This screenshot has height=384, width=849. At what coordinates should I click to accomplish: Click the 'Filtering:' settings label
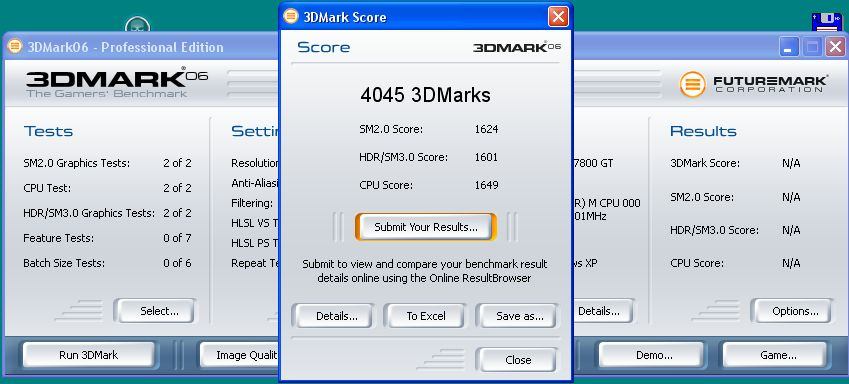click(252, 204)
